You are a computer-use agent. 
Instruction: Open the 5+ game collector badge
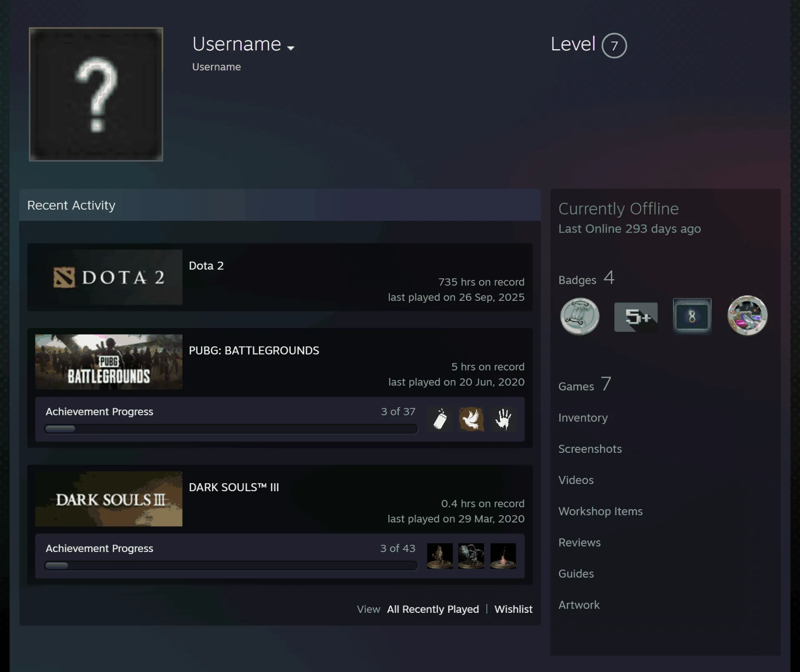coord(636,317)
